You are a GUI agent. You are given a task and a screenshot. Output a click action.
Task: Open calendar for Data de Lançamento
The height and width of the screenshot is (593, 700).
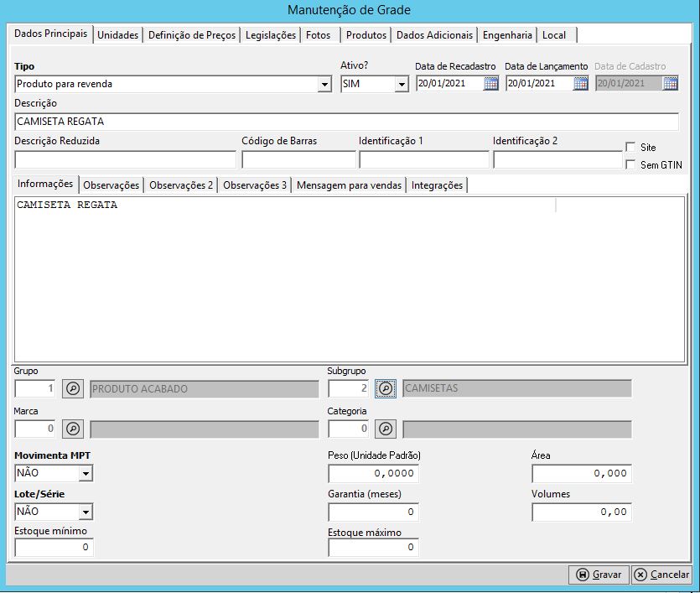point(580,84)
